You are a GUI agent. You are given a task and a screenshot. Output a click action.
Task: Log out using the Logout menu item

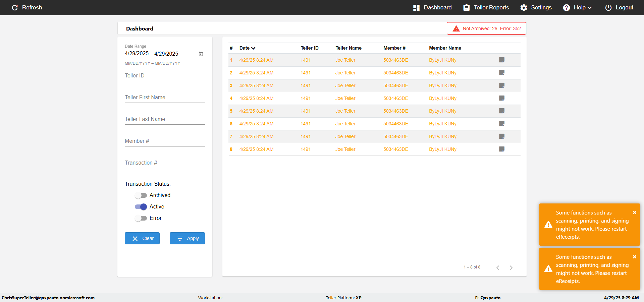point(619,7)
